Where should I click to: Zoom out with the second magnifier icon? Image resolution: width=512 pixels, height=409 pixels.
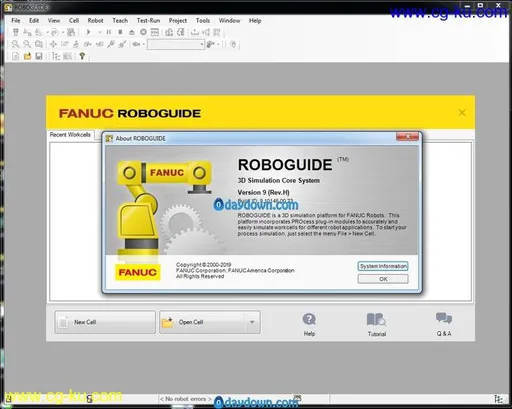click(x=27, y=44)
